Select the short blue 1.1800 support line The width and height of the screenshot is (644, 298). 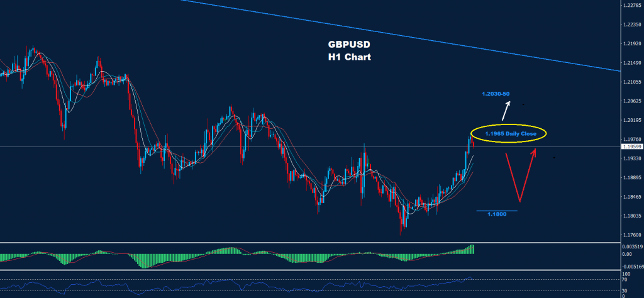(x=497, y=211)
